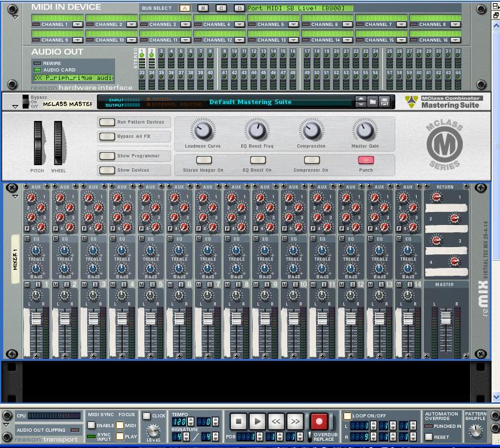Click the P pre-fader button on channel 10
Screen dimensions: 500x448
click(284, 228)
